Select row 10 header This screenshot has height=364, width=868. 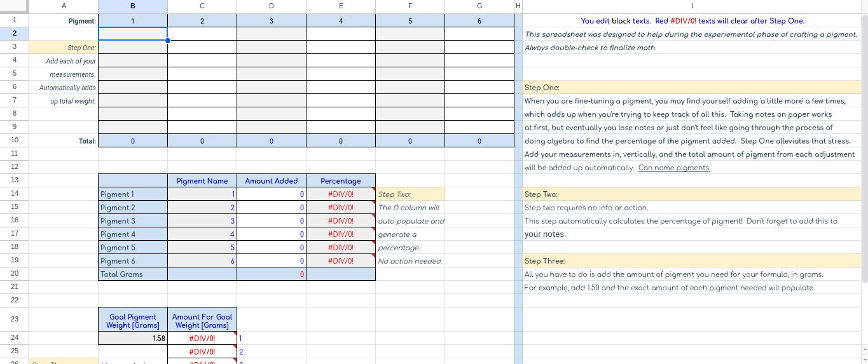(14, 140)
